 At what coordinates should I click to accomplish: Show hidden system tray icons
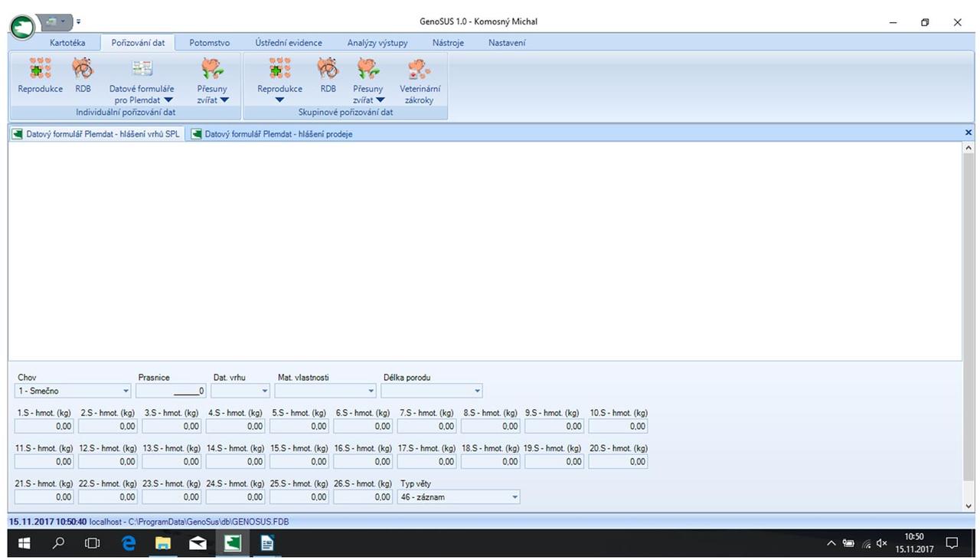(831, 543)
